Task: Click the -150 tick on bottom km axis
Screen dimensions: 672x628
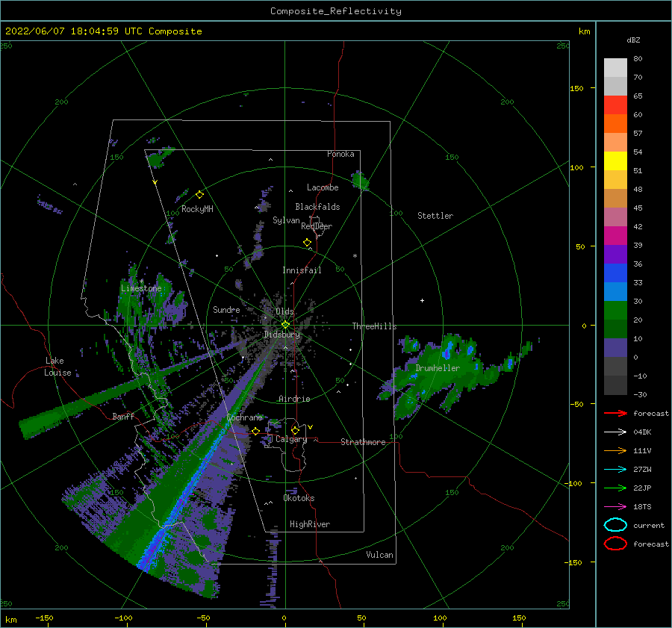Action: 44,618
